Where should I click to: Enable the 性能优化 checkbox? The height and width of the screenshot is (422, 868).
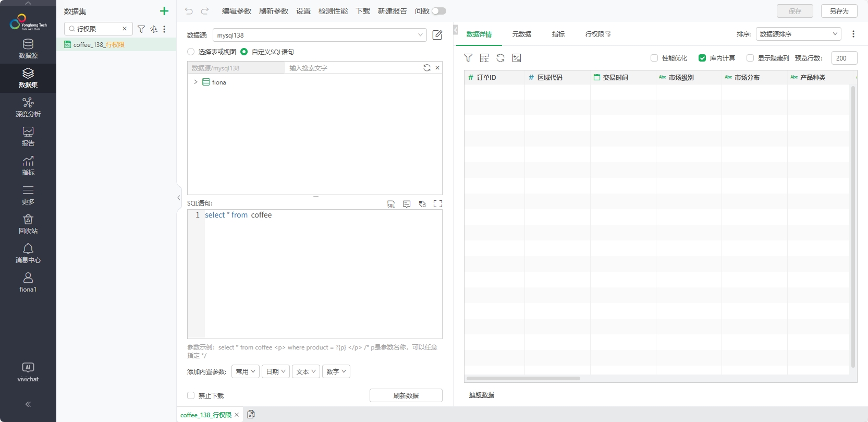point(654,58)
